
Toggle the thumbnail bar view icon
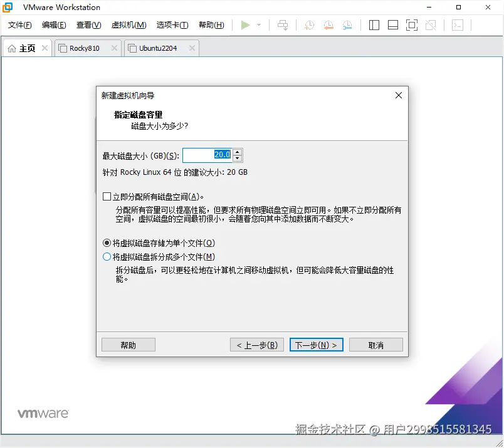pyautogui.click(x=393, y=25)
